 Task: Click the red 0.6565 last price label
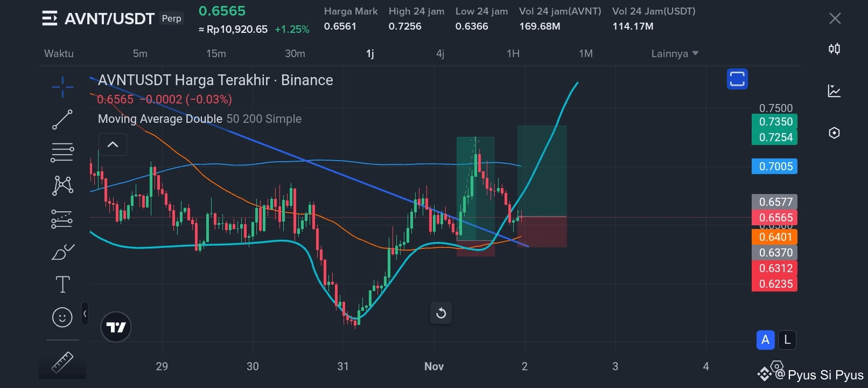pyautogui.click(x=775, y=218)
